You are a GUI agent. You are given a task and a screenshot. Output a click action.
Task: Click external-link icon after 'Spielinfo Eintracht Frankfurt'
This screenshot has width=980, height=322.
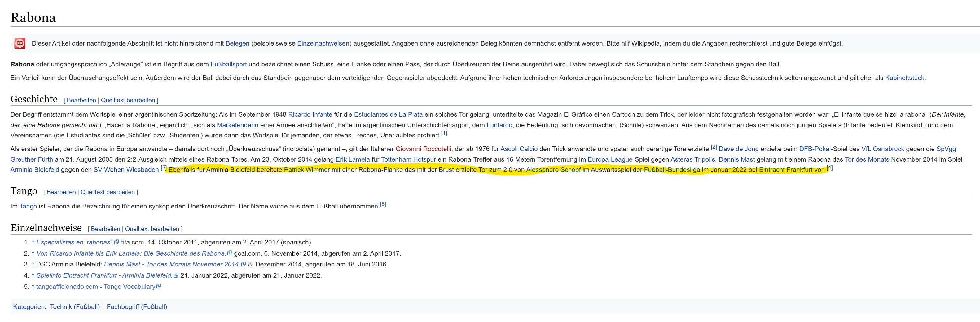pyautogui.click(x=176, y=275)
